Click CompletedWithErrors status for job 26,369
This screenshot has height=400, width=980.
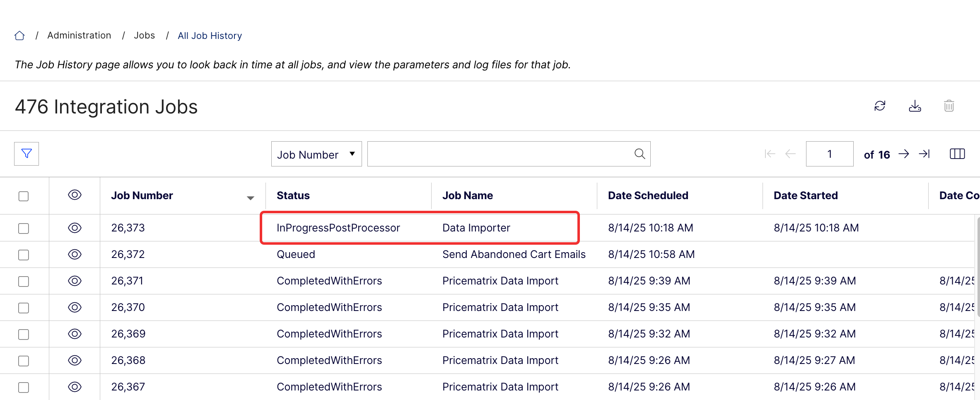click(329, 334)
